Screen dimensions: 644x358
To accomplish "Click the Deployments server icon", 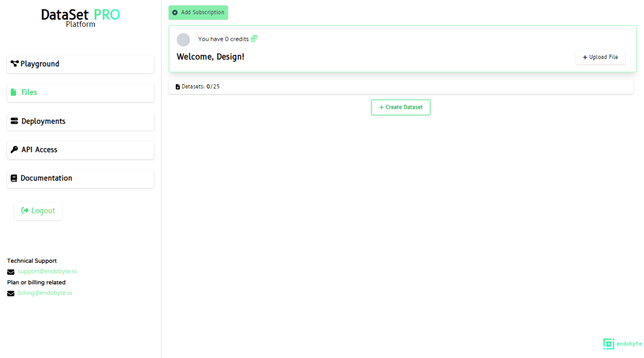I will click(x=14, y=121).
